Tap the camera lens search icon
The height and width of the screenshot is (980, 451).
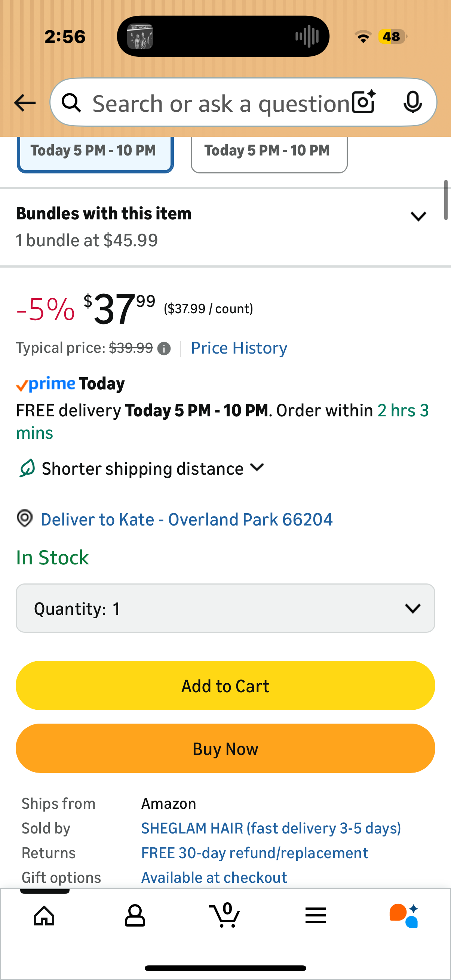(x=363, y=102)
